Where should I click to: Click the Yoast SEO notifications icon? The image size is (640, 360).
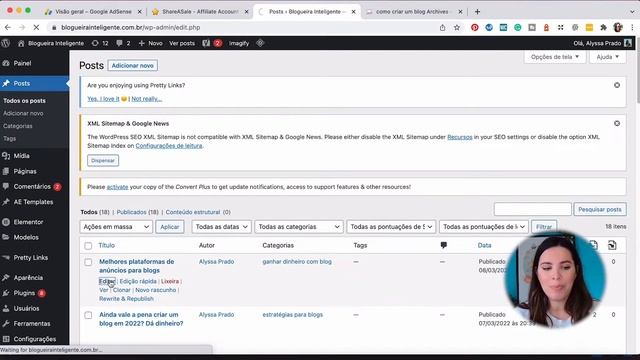[212, 43]
